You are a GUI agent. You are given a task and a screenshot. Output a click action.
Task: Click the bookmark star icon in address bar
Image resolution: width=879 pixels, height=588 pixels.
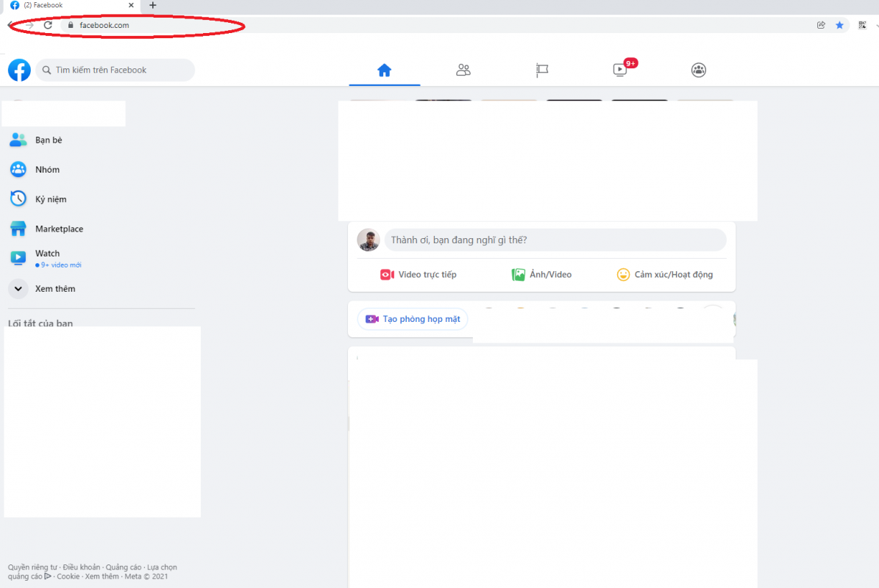pos(839,25)
